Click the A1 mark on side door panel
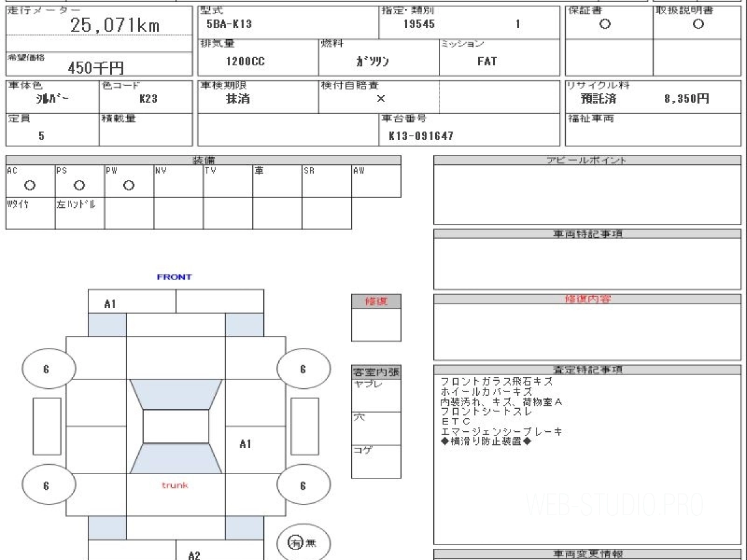The image size is (747, 560). coord(245,444)
